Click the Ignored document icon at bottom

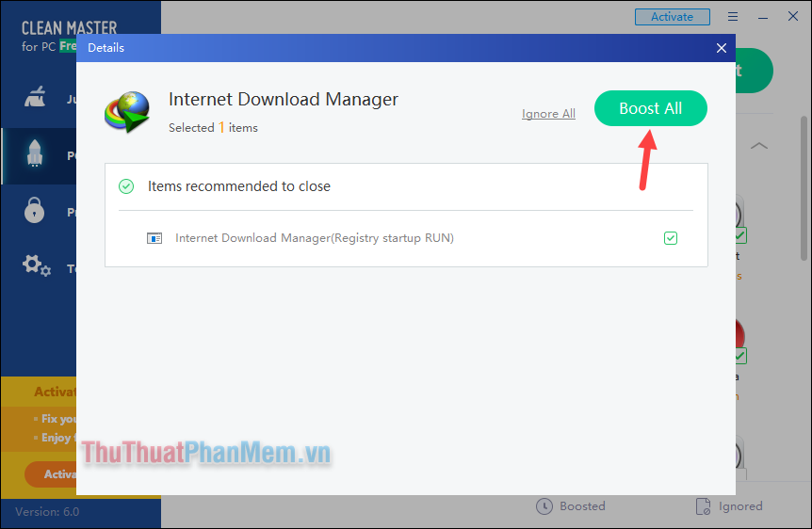click(704, 506)
